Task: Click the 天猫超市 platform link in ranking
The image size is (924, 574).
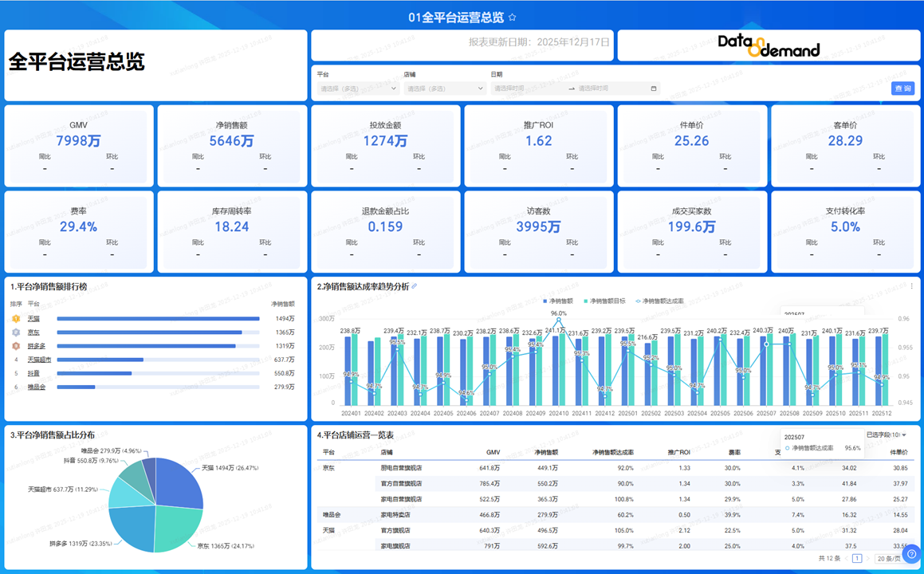Action: coord(39,360)
